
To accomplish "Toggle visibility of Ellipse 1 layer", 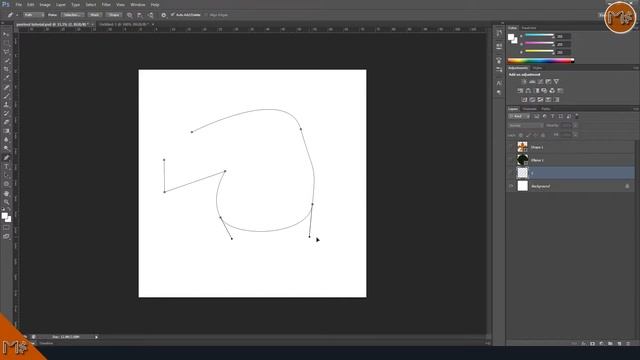I will click(x=511, y=160).
